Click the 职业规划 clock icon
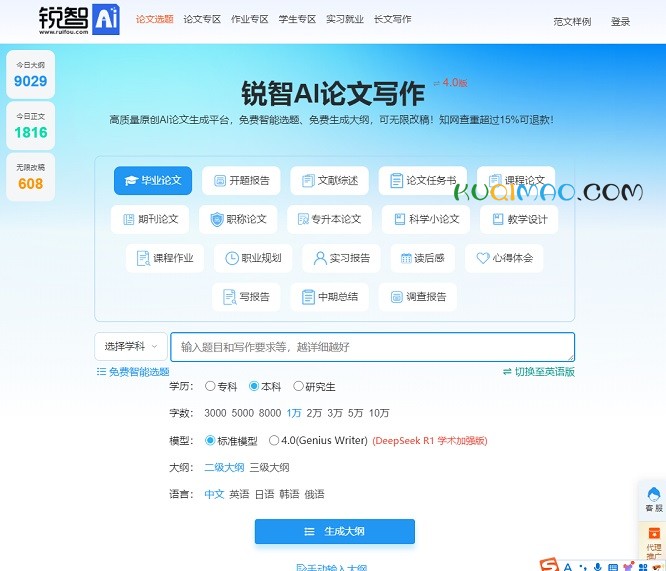This screenshot has width=666, height=571. pos(231,258)
